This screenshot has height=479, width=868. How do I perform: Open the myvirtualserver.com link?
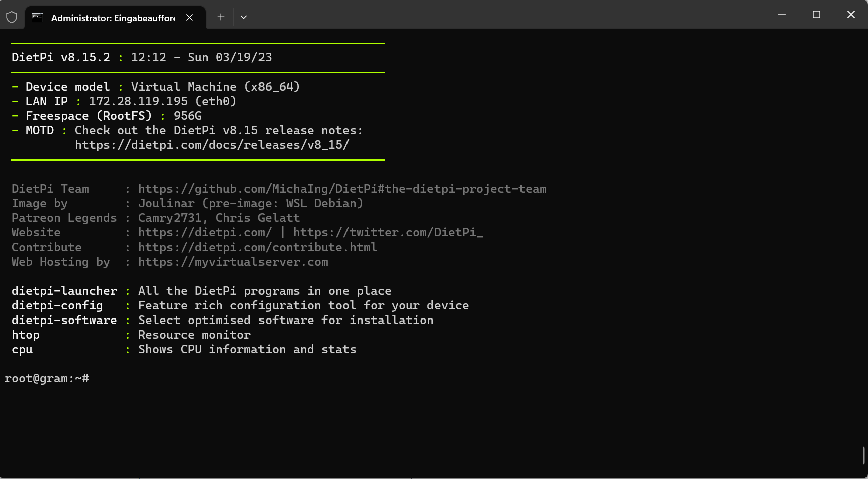233,262
